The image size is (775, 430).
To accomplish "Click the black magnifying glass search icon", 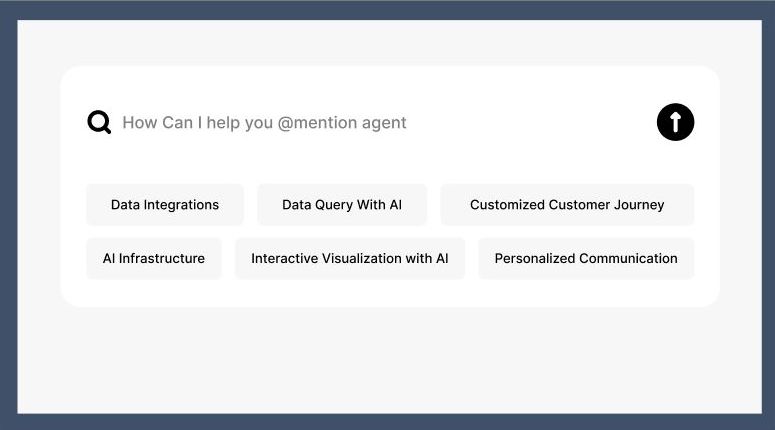I will (x=99, y=123).
